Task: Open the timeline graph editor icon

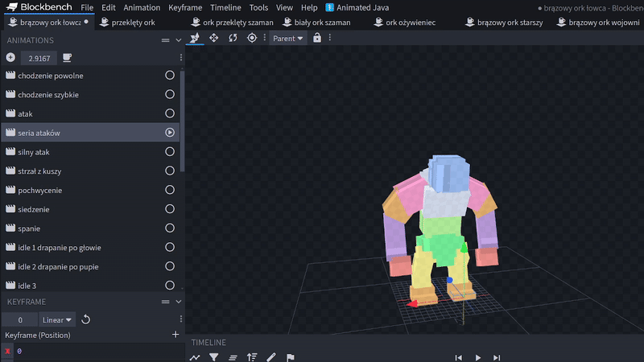Action: pos(195,357)
